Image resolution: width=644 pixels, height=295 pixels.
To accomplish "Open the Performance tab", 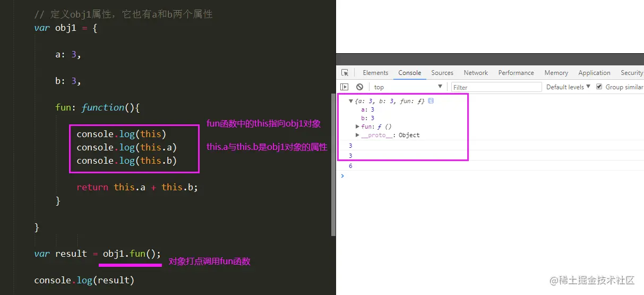I will [516, 73].
